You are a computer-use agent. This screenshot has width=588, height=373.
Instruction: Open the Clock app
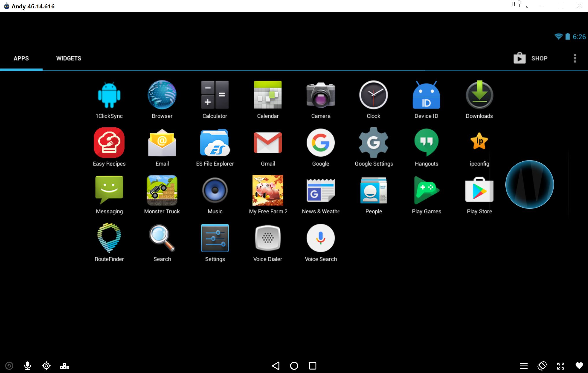[x=374, y=100]
